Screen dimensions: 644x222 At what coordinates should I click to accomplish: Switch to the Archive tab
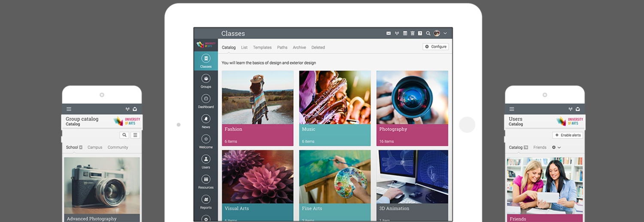pos(299,48)
